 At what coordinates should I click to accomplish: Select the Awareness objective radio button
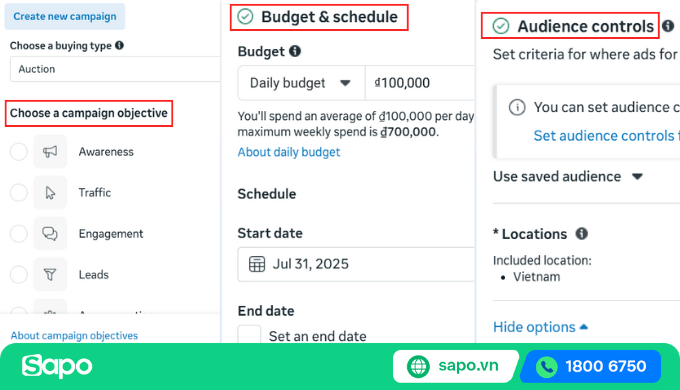click(19, 151)
